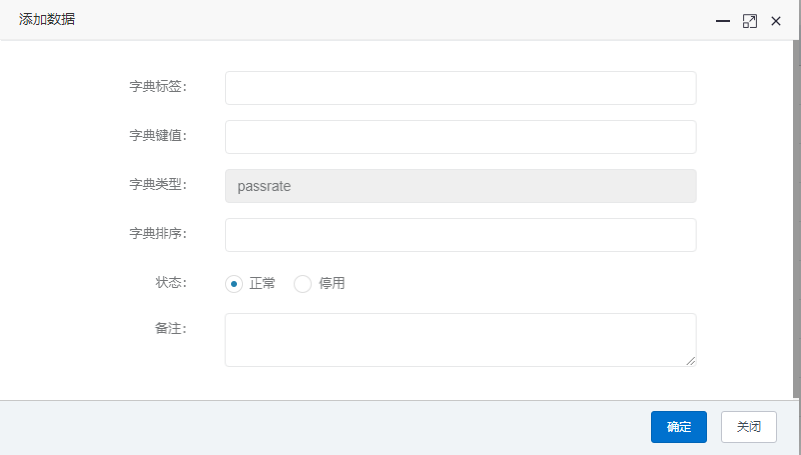Image resolution: width=801 pixels, height=455 pixels.
Task: Click the 关闭 button
Action: pos(748,427)
